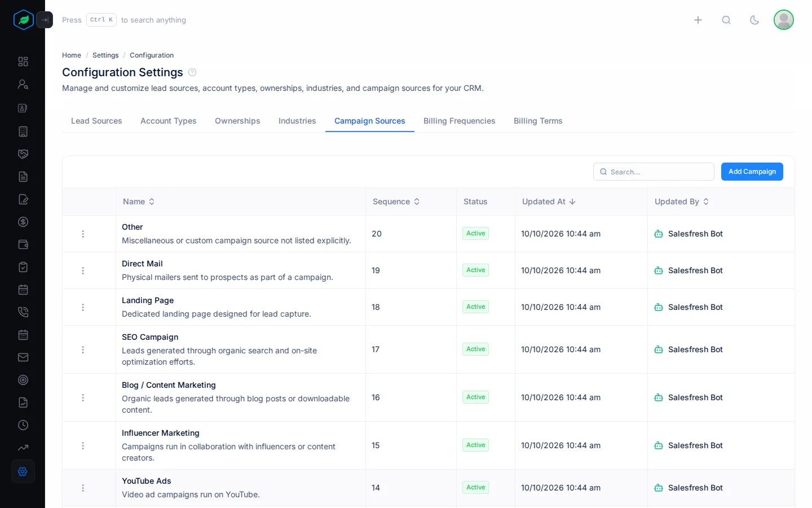
Task: Open the trending arrow analytics icon in sidebar
Action: pos(23,448)
